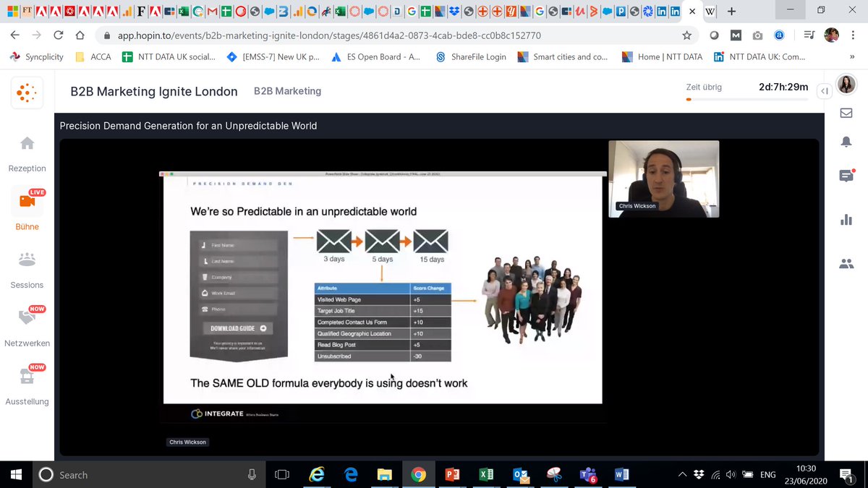
Task: Switch to the FT browser tab
Action: coord(27,11)
